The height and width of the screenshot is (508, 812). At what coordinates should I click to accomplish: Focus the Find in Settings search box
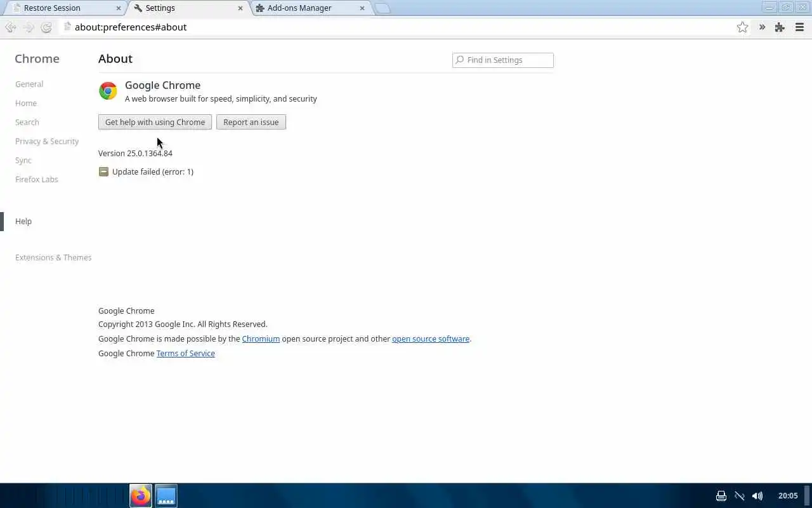pos(503,60)
